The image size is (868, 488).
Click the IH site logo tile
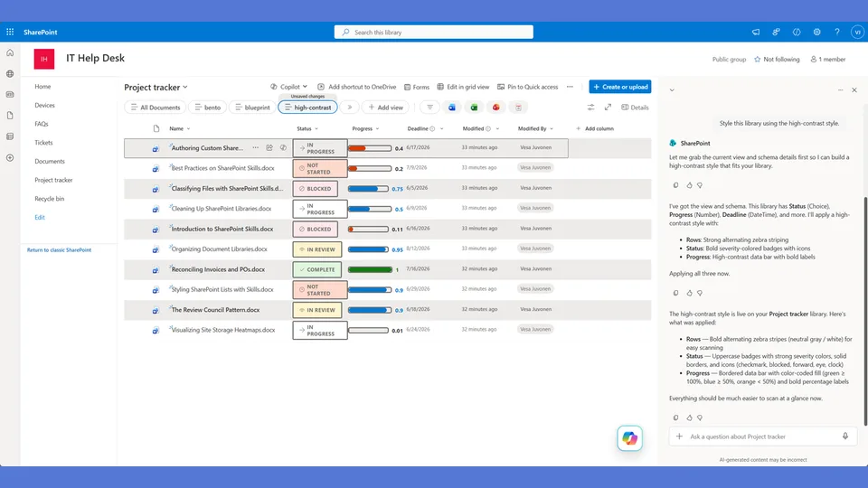(x=44, y=59)
